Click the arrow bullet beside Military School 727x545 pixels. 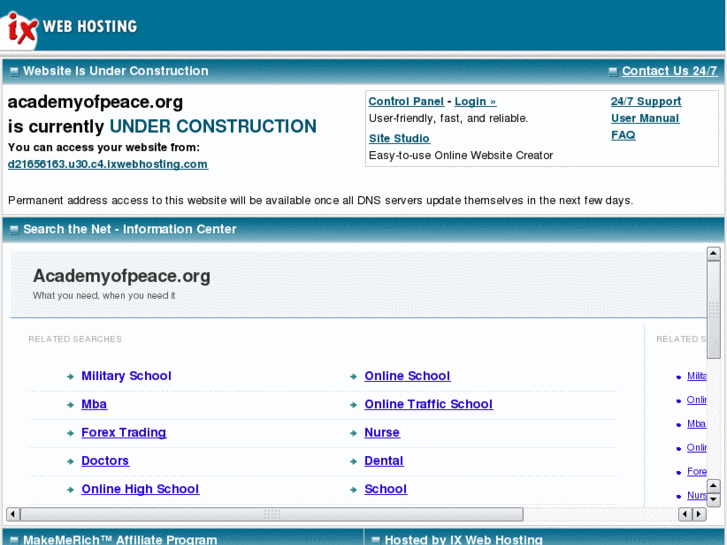click(70, 377)
